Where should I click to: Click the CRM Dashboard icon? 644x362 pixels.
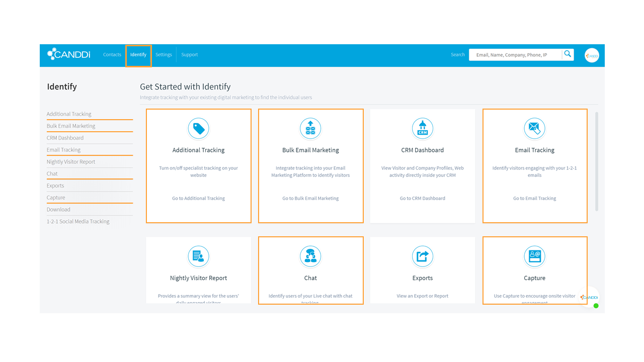point(423,129)
